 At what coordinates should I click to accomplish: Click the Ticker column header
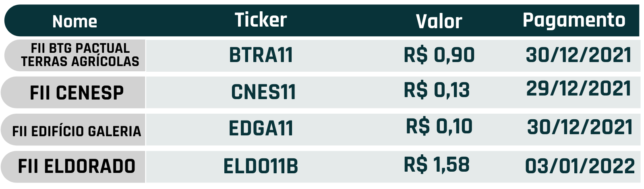[x=261, y=20]
